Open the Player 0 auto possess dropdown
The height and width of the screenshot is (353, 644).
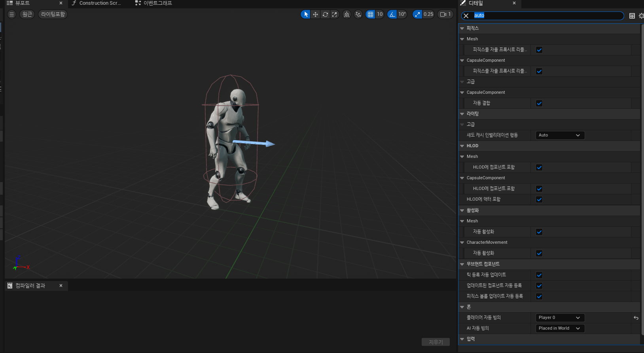[560, 318]
